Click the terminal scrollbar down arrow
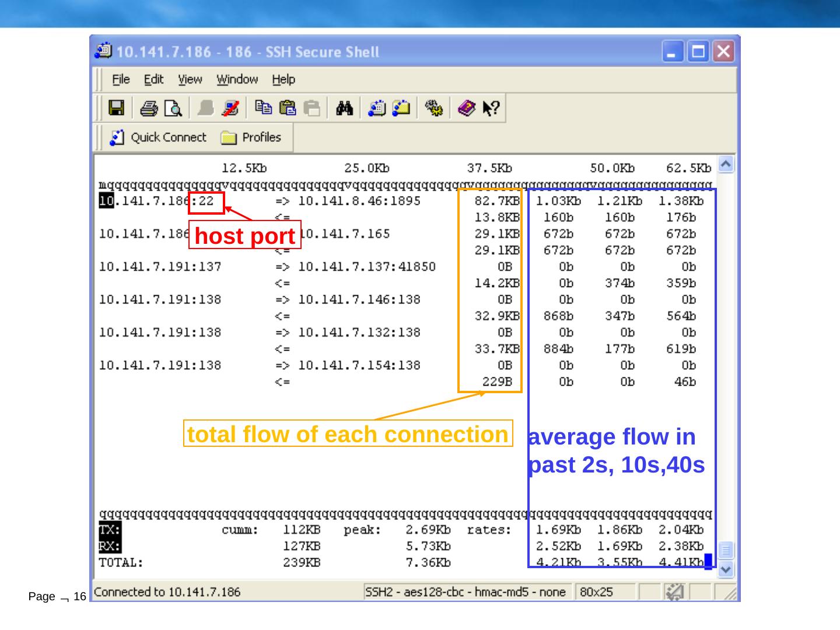This screenshot has width=840, height=630. [726, 569]
